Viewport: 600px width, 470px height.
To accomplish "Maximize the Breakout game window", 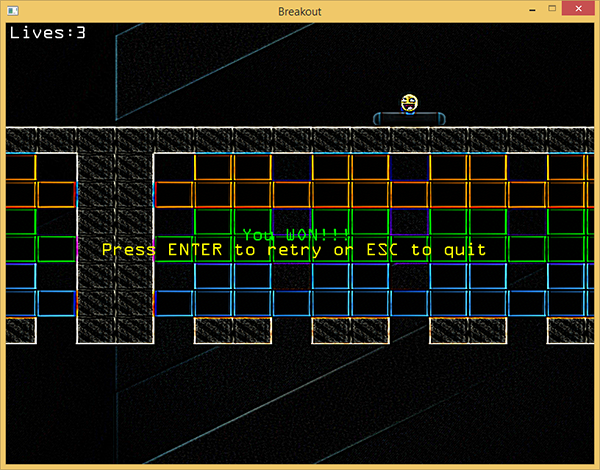I will click(551, 10).
